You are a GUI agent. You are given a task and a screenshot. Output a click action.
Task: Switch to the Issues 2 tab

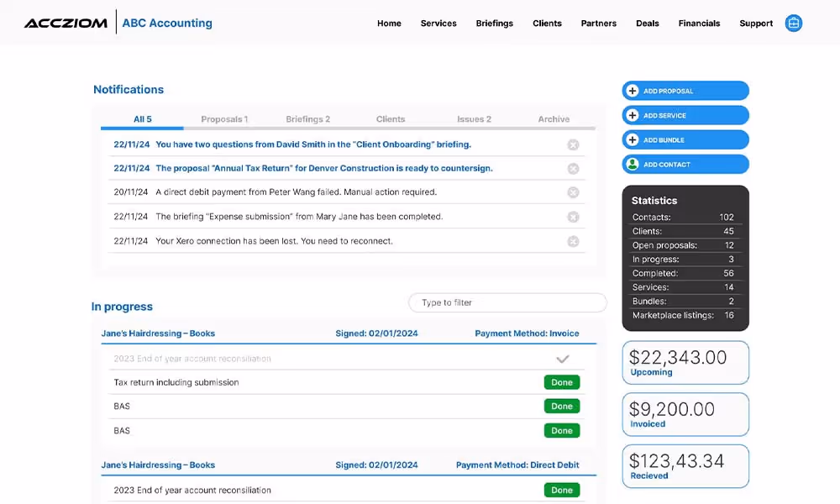click(474, 119)
